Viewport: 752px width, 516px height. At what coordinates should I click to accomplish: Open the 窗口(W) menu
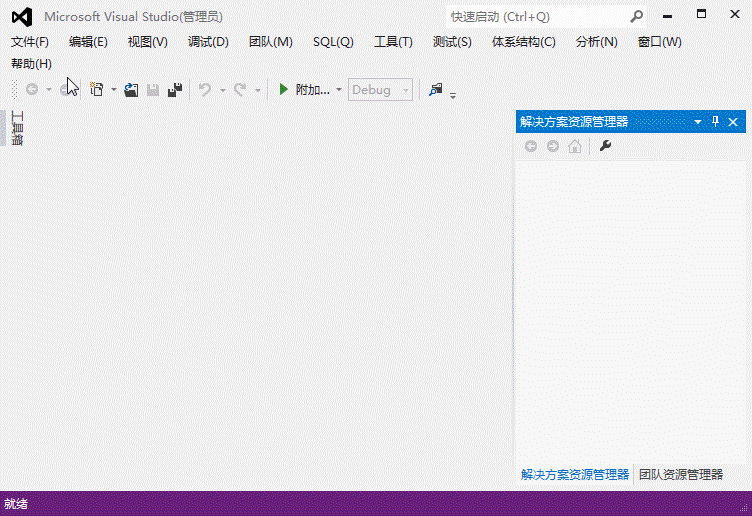659,42
